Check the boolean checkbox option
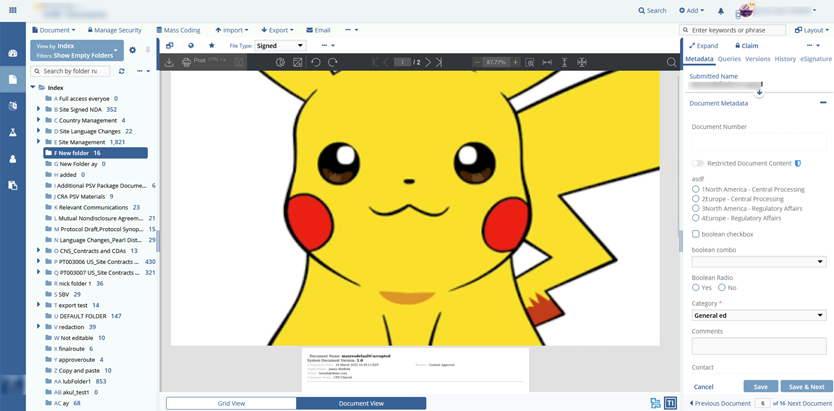 696,234
